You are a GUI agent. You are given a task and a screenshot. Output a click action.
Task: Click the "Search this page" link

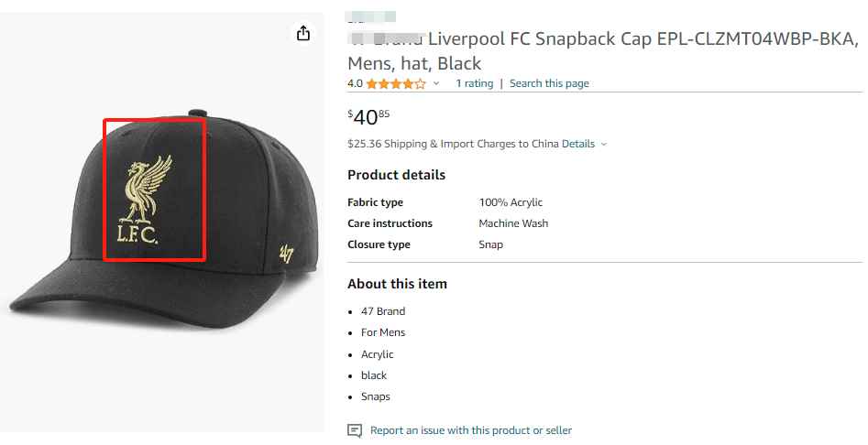point(549,83)
